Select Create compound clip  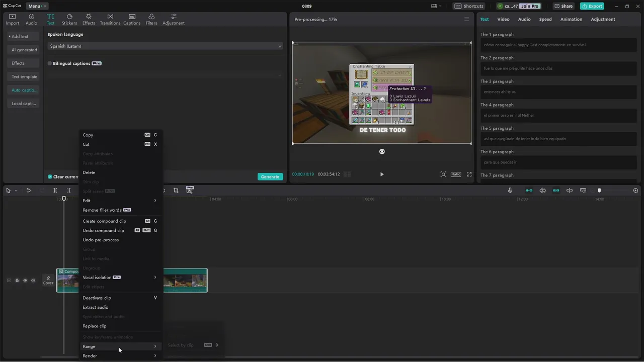pos(121,221)
